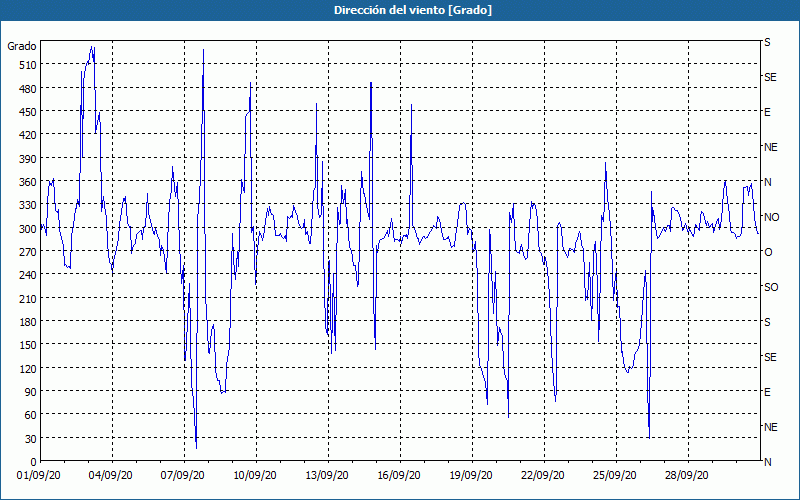
Task: Click the 270 y-axis value
Action: point(28,252)
